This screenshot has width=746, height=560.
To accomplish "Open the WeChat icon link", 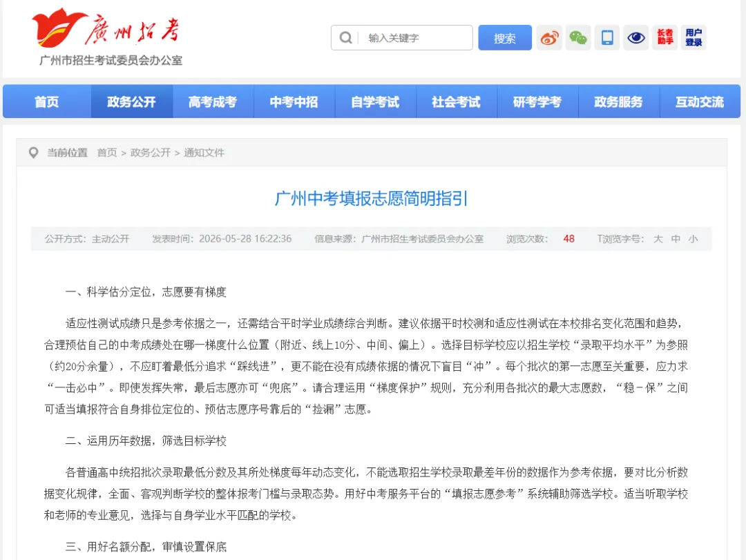I will [578, 37].
